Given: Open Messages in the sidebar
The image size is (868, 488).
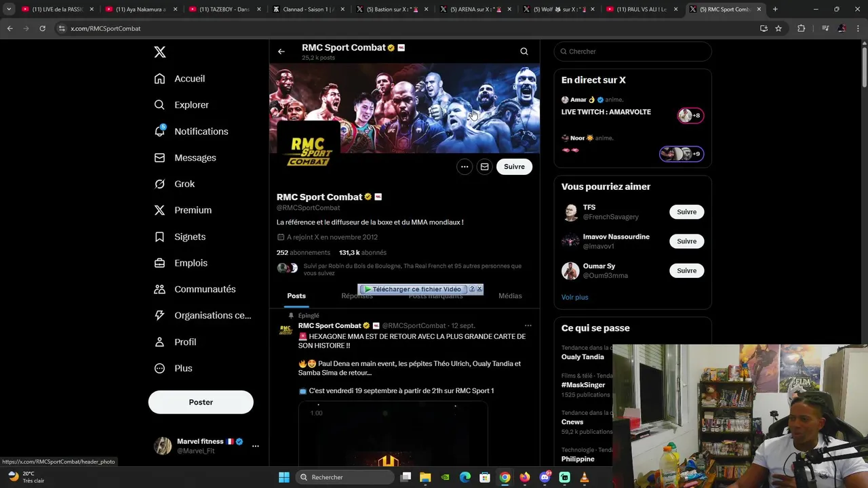Looking at the screenshot, I should point(185,158).
